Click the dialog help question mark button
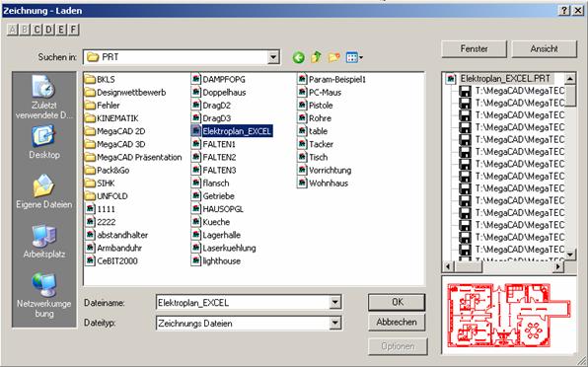588x367 pixels. click(x=564, y=11)
